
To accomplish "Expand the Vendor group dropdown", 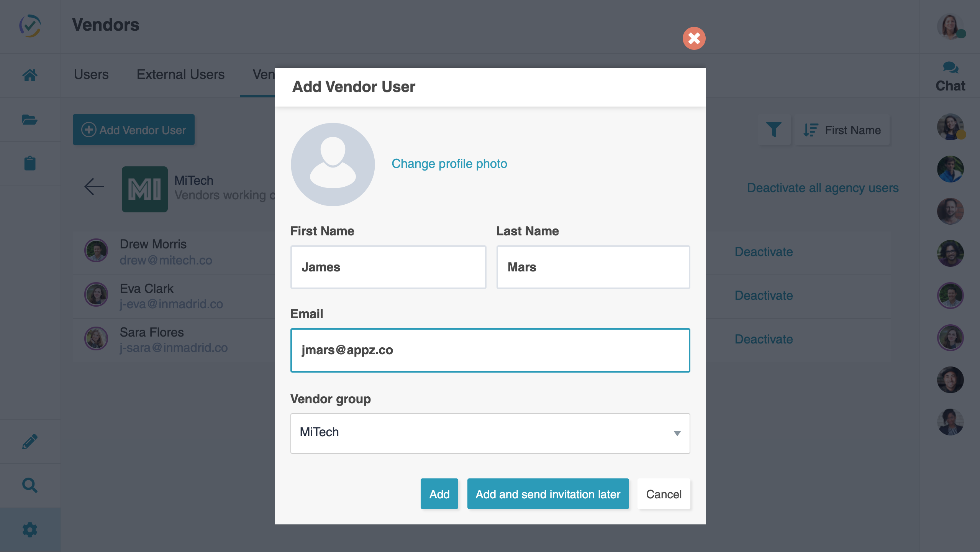I will click(x=490, y=433).
